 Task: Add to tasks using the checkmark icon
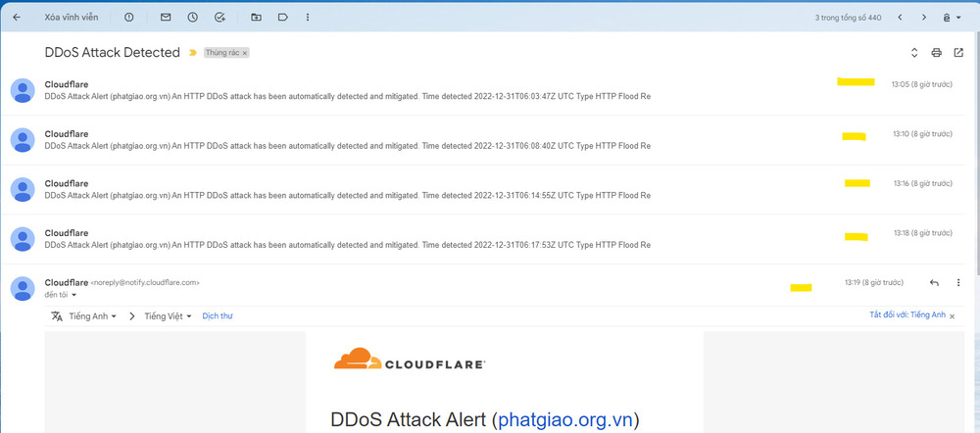coord(220,18)
